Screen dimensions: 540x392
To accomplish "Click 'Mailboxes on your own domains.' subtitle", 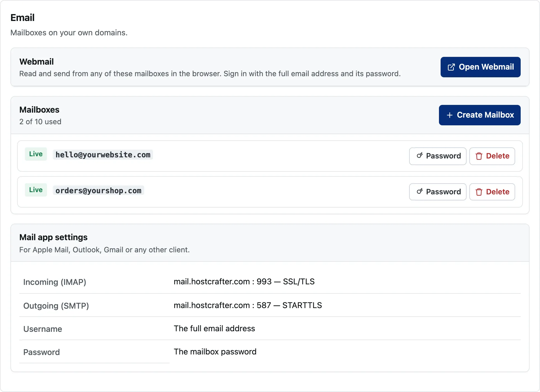I will tap(69, 33).
